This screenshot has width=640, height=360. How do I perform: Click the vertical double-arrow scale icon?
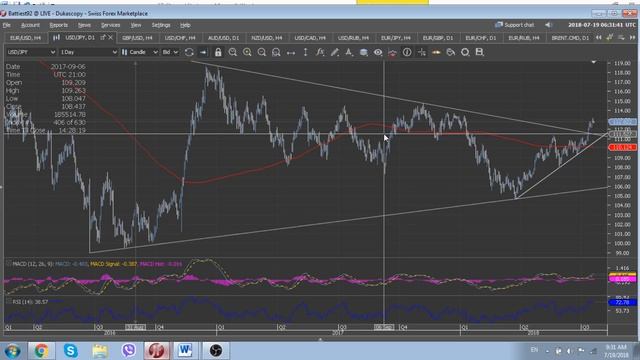click(305, 52)
